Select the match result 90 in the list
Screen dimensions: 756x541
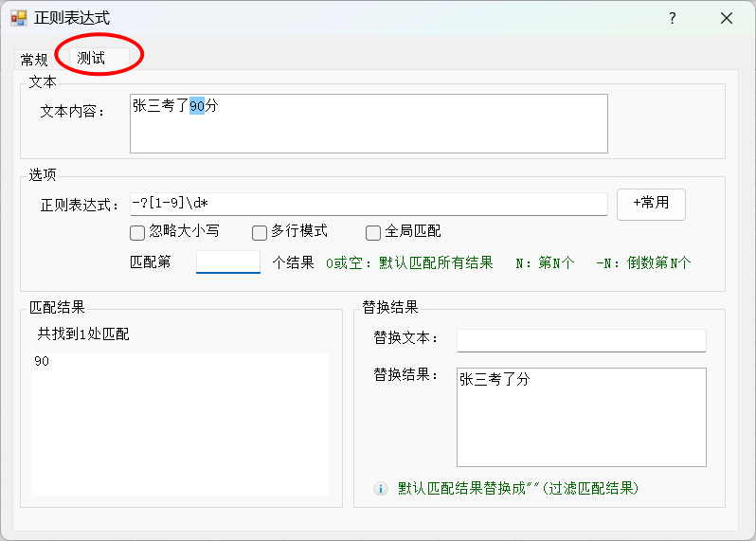tap(42, 362)
